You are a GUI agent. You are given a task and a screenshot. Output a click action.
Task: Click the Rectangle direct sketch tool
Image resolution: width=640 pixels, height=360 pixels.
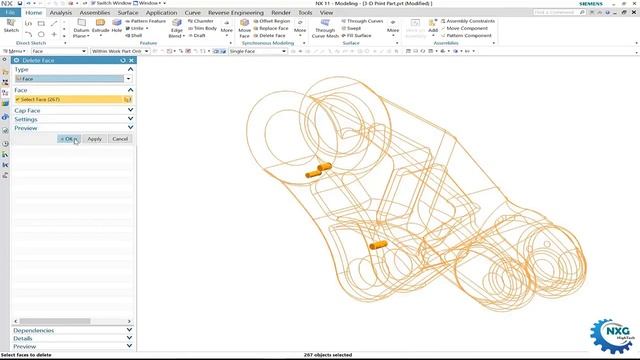coord(41,24)
